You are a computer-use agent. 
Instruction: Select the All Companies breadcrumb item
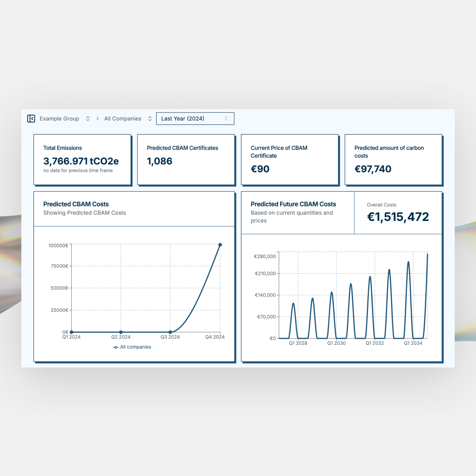[x=122, y=119]
